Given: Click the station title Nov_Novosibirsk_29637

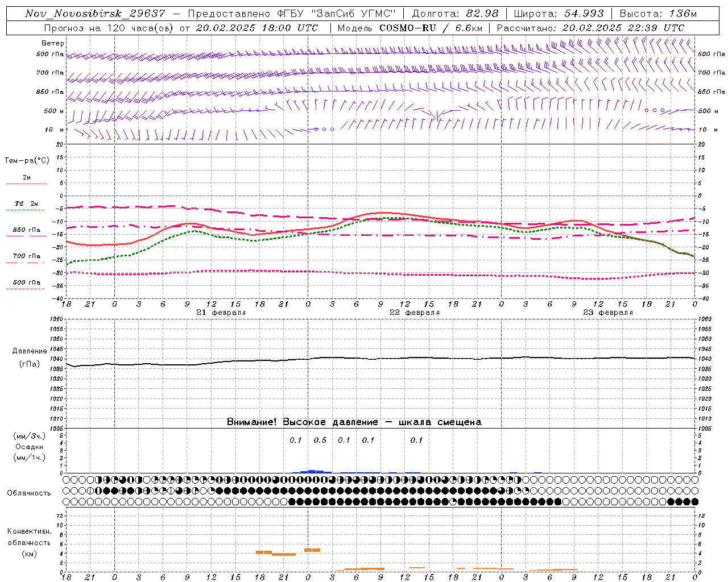Looking at the screenshot, I should [95, 14].
